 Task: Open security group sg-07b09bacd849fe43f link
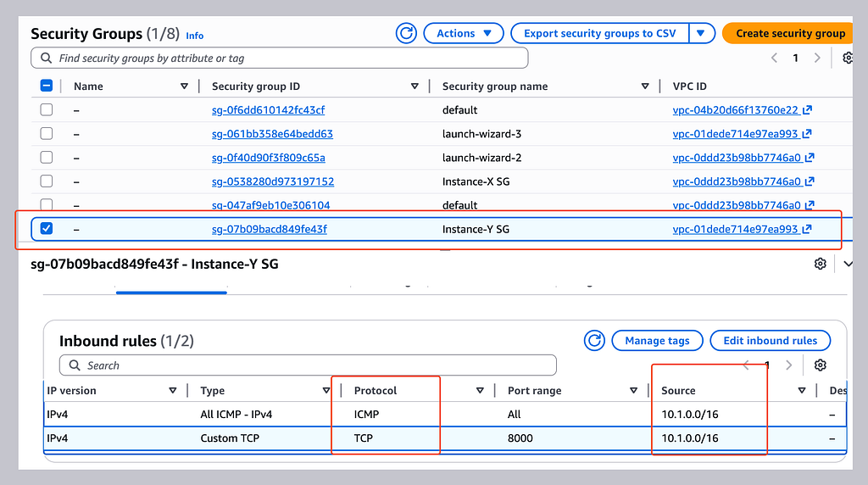pyautogui.click(x=269, y=229)
